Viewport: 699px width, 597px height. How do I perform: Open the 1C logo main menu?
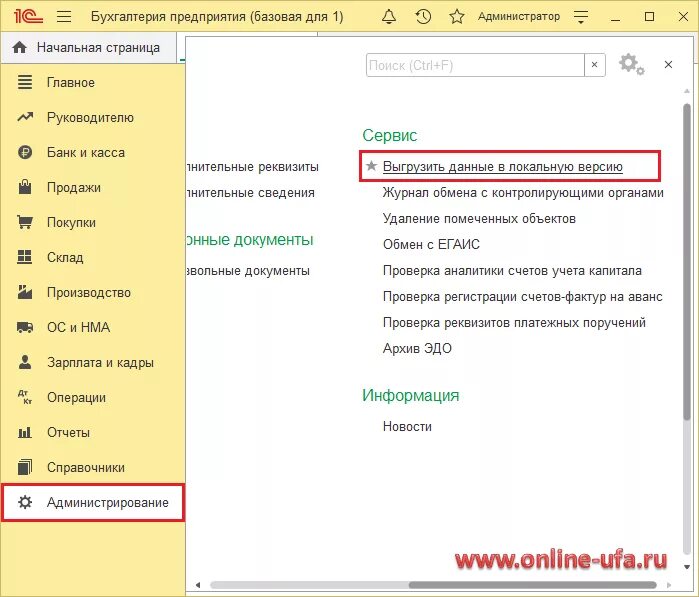(28, 16)
